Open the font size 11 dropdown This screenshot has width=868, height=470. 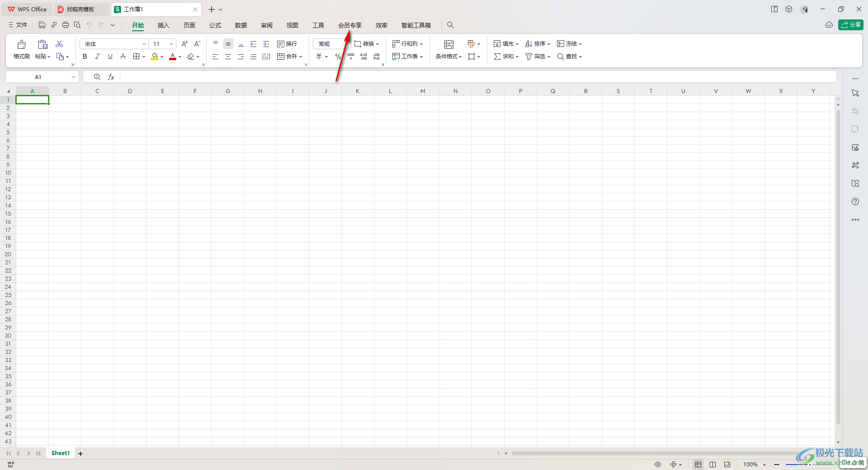[x=171, y=44]
